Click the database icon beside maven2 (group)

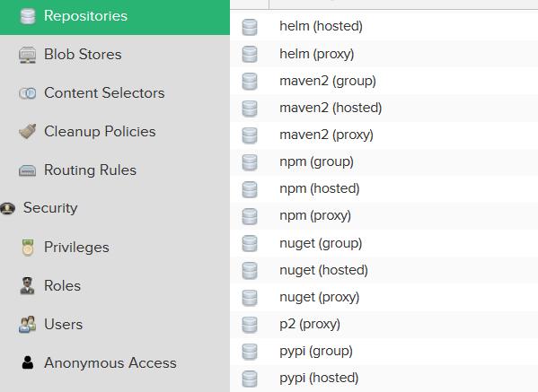[x=250, y=82]
